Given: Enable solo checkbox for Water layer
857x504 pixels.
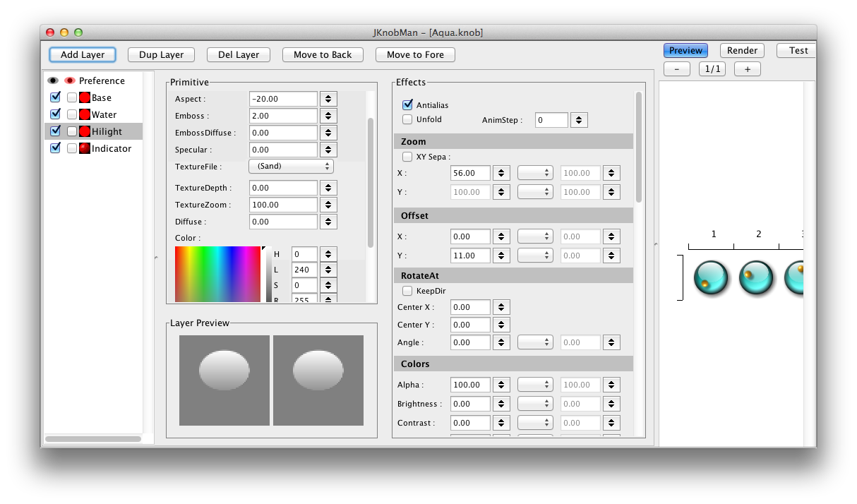Looking at the screenshot, I should click(72, 114).
